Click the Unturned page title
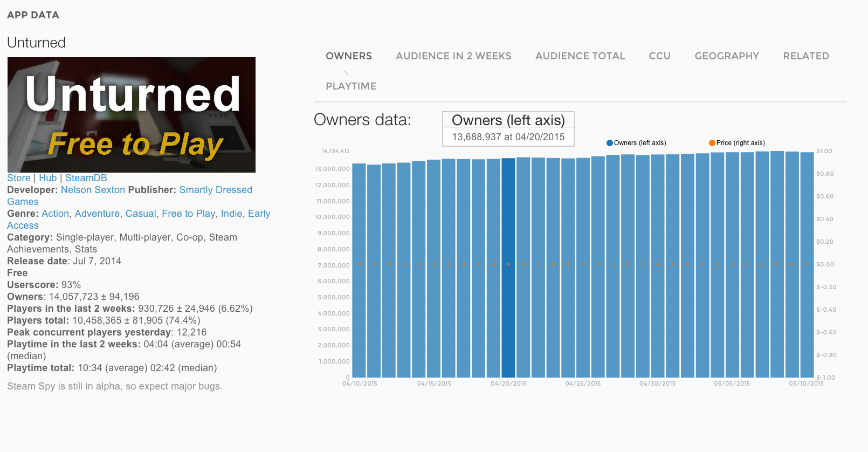 point(36,43)
